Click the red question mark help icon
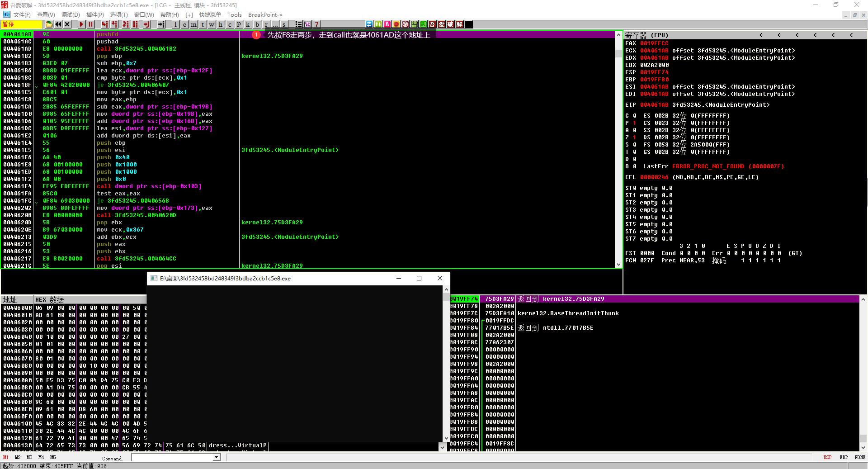868x469 pixels. (316, 24)
